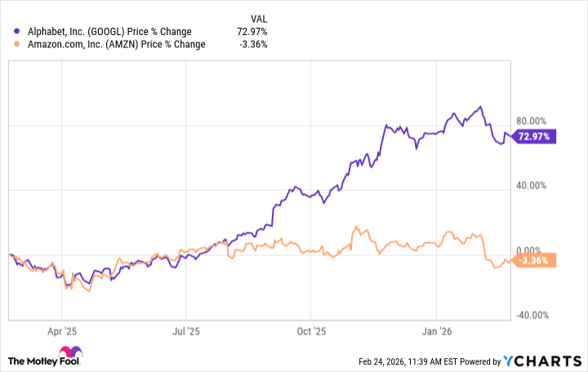This screenshot has height=372, width=588.
Task: Click the Apr '25 x-axis label
Action: 62,333
